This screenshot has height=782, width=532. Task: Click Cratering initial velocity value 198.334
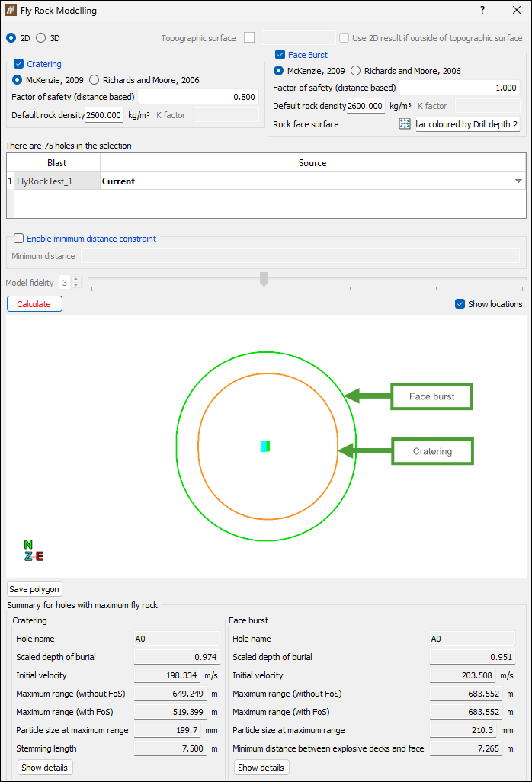(167, 675)
